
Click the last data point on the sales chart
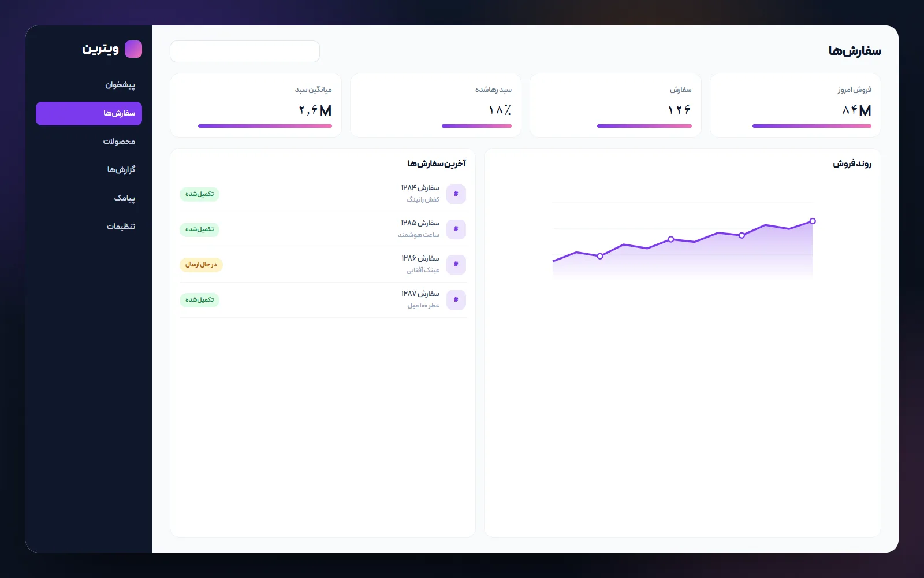(813, 221)
